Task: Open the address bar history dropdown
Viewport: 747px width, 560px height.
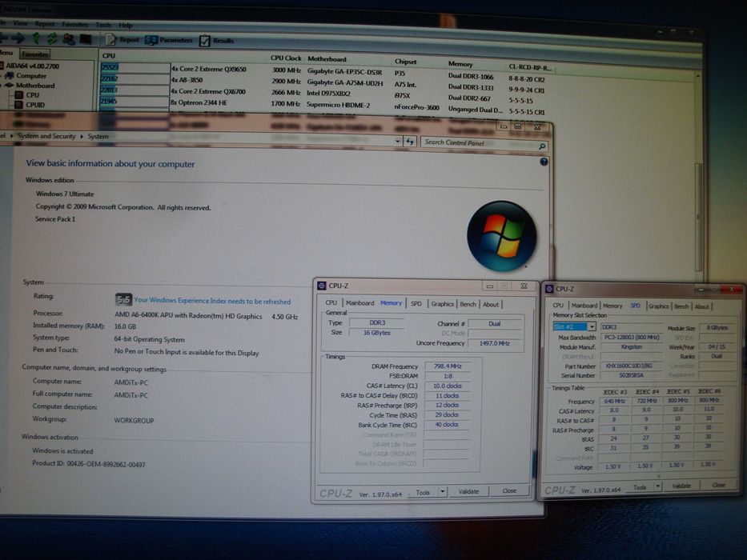Action: click(x=397, y=142)
